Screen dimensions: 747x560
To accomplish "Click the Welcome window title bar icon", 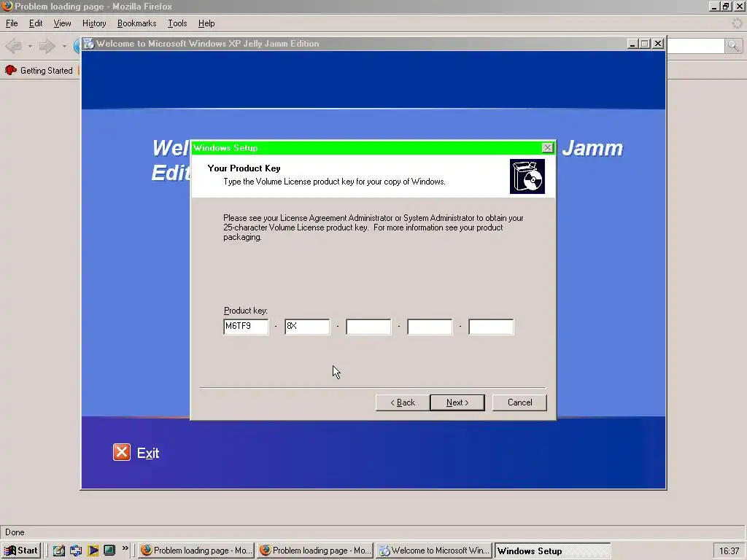I will [x=88, y=43].
